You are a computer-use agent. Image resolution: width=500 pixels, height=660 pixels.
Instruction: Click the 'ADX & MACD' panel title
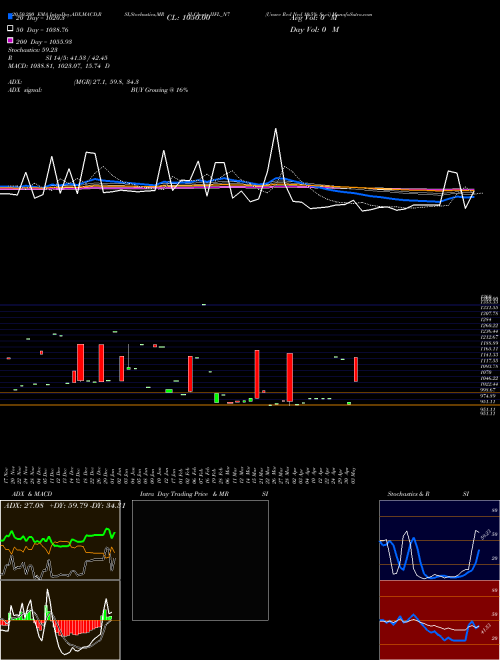(32, 494)
